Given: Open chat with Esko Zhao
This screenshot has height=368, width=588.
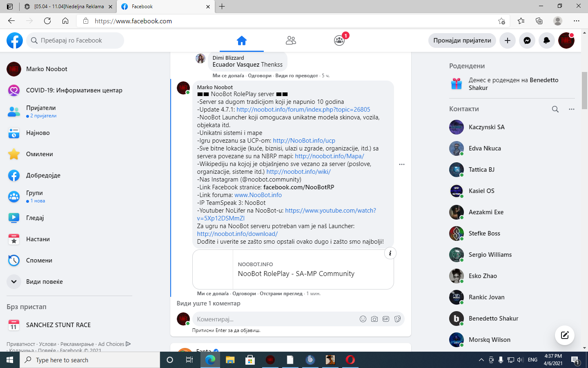Looking at the screenshot, I should point(512,276).
